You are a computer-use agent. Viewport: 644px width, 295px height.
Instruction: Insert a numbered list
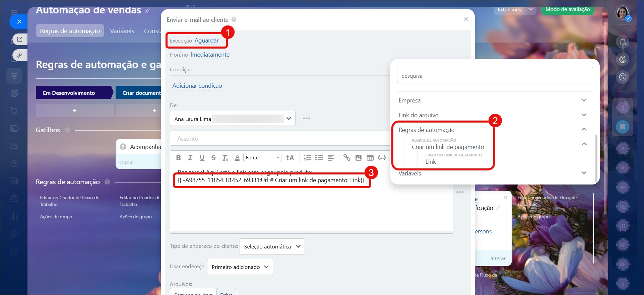(307, 158)
